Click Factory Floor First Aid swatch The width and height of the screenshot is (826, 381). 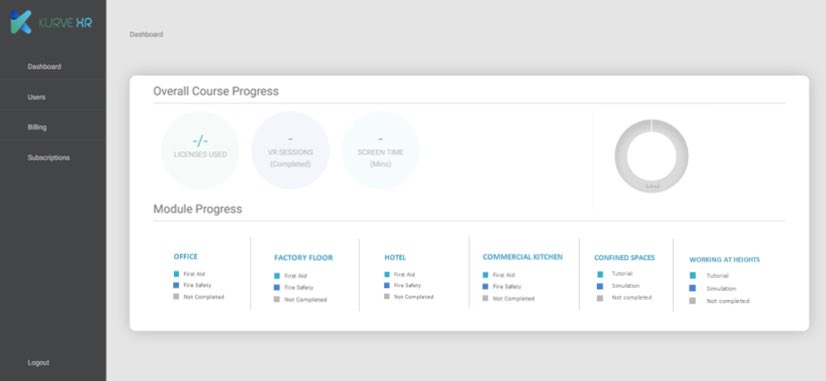277,276
